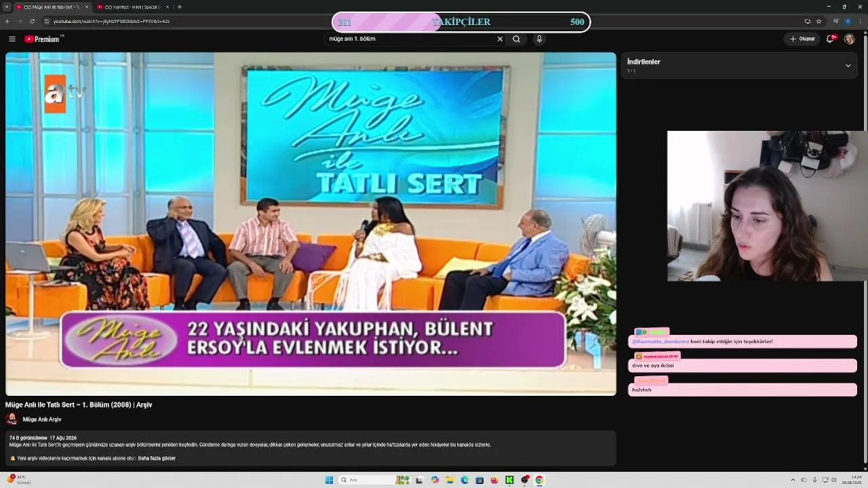The height and width of the screenshot is (488, 868).
Task: Open Microsoft Edge from the taskbar
Action: [465, 480]
